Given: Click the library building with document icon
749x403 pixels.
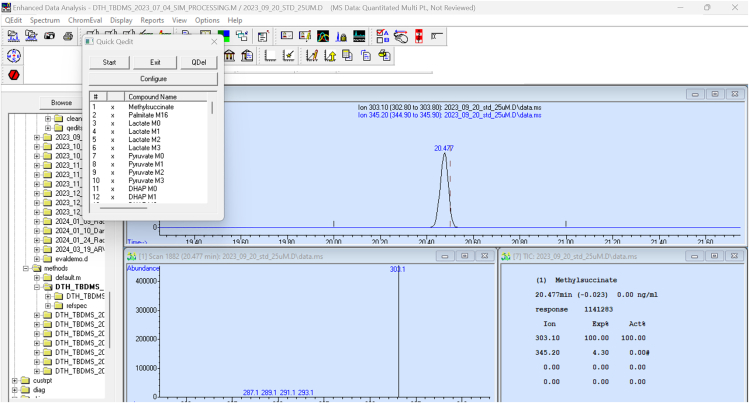Looking at the screenshot, I should click(x=247, y=55).
